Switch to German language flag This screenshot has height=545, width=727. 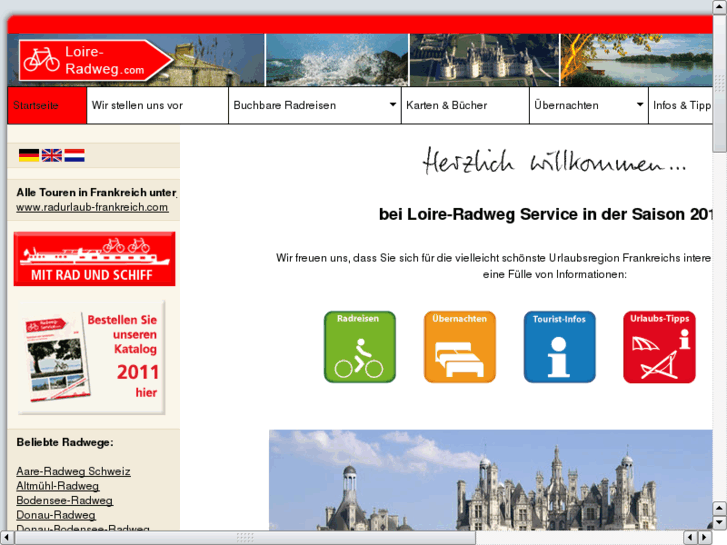29,155
